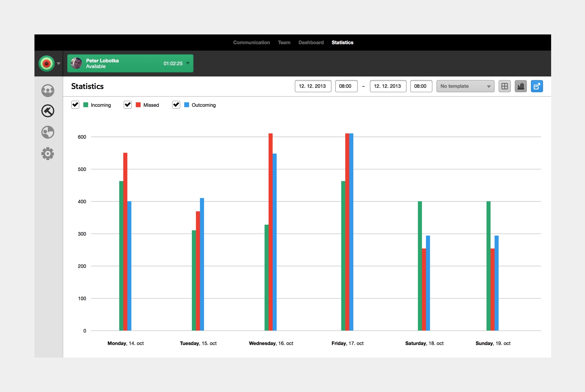Switch to grid/table view of statistics
Screen dimensions: 585x392
(x=505, y=86)
